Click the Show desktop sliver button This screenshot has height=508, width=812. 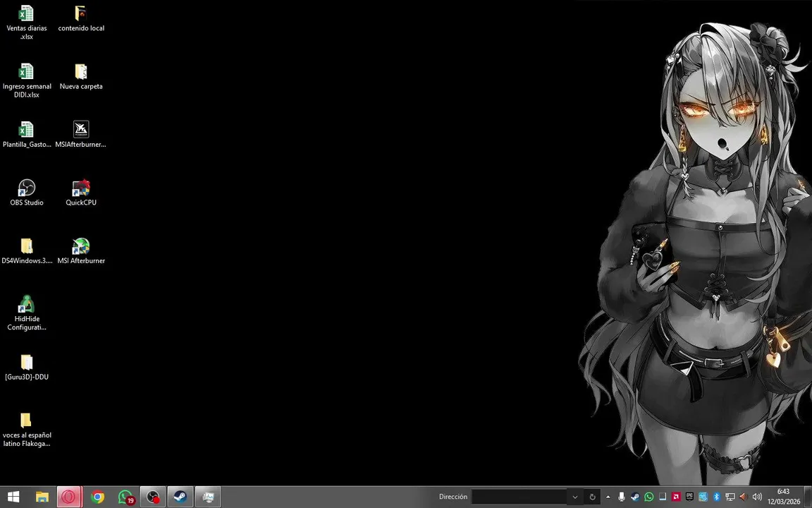(x=809, y=497)
